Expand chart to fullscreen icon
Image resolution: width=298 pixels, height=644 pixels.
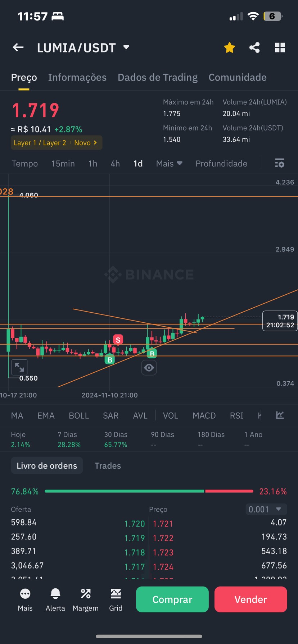[x=19, y=367]
